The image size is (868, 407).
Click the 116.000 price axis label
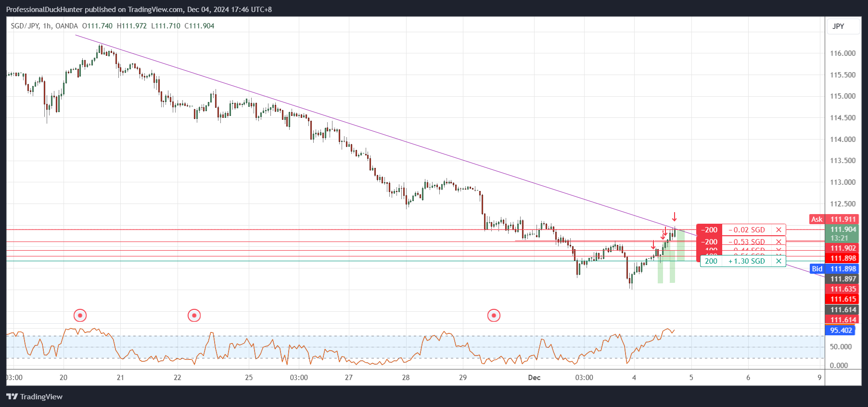[x=842, y=53]
